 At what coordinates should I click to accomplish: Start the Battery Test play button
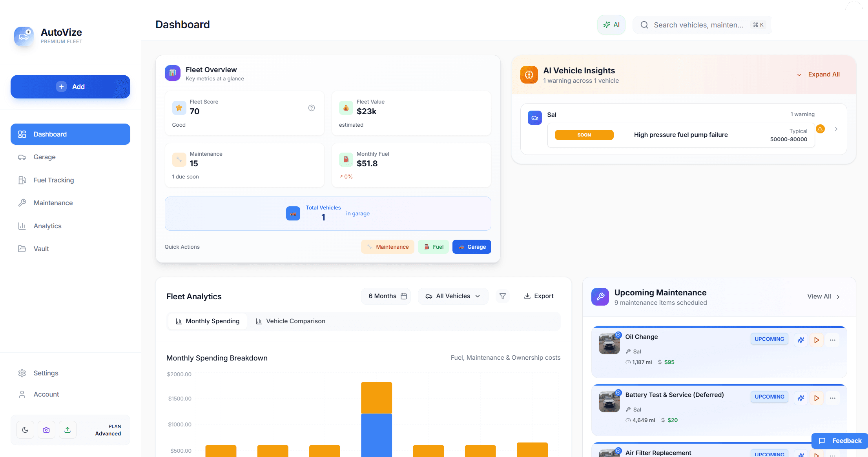click(x=817, y=398)
